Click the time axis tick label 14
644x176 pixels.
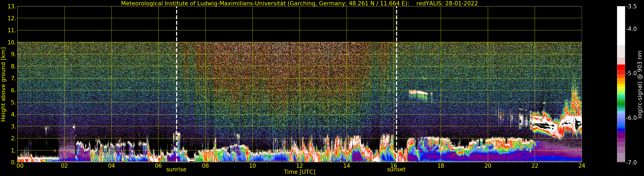coord(347,166)
